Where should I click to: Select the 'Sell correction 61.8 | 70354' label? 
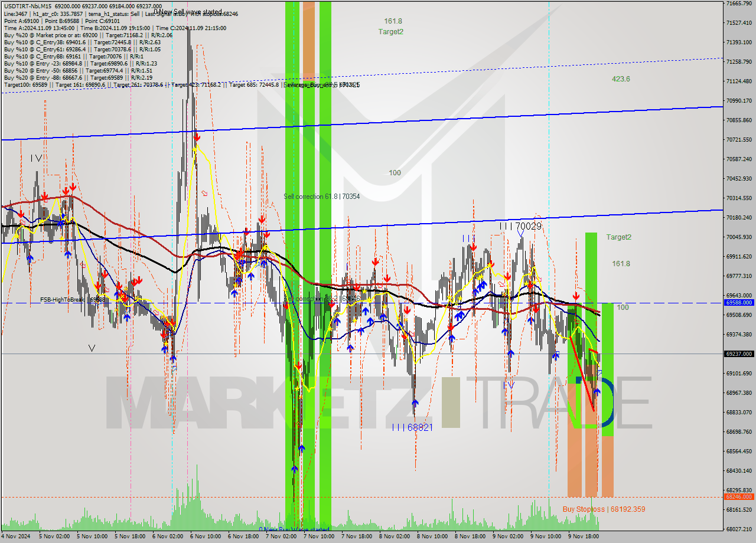pos(322,197)
